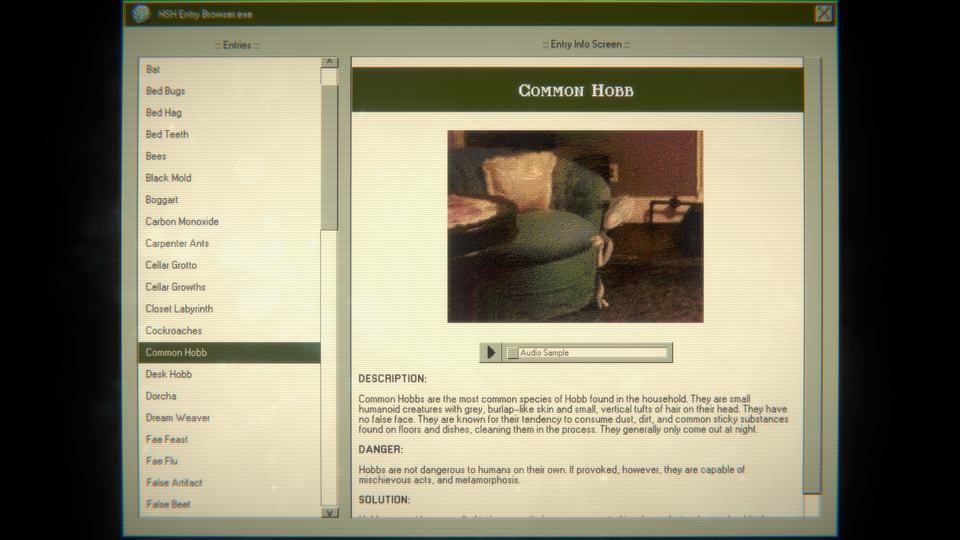Screen dimensions: 960x540
Task: Close the HSH Entry Browser window
Action: 823,13
